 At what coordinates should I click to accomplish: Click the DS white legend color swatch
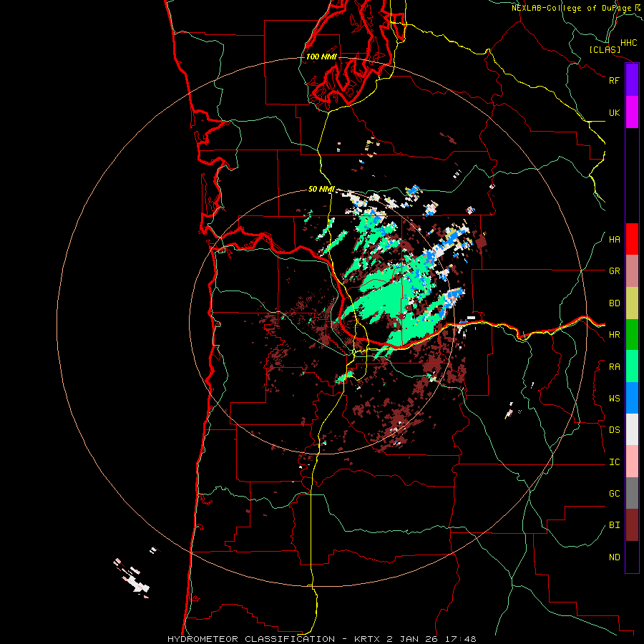coord(632,429)
